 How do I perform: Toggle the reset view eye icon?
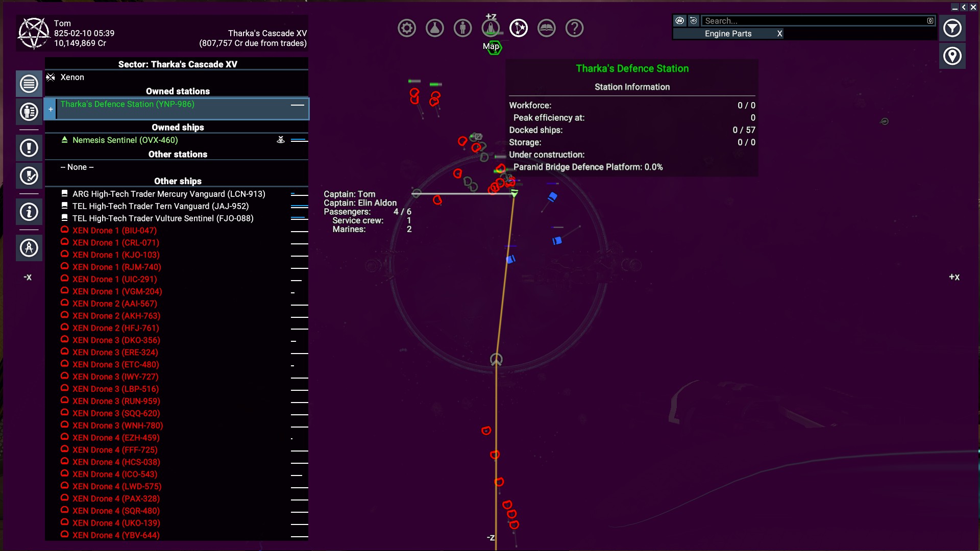693,21
